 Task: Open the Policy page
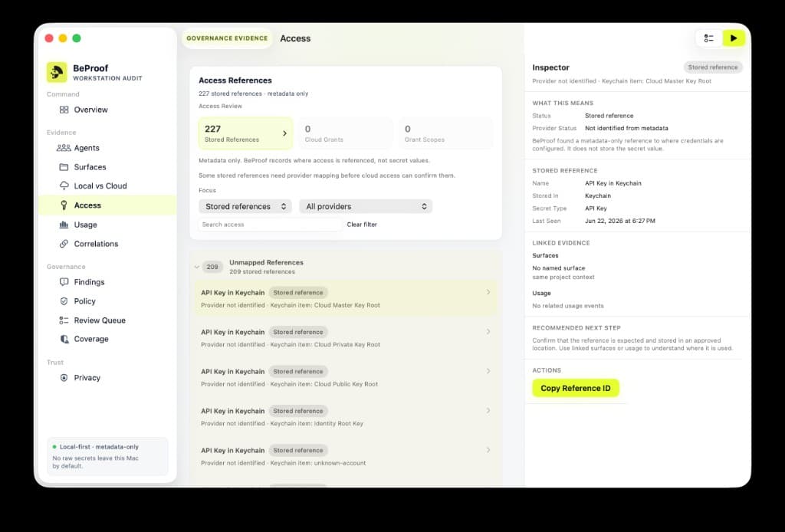[84, 300]
